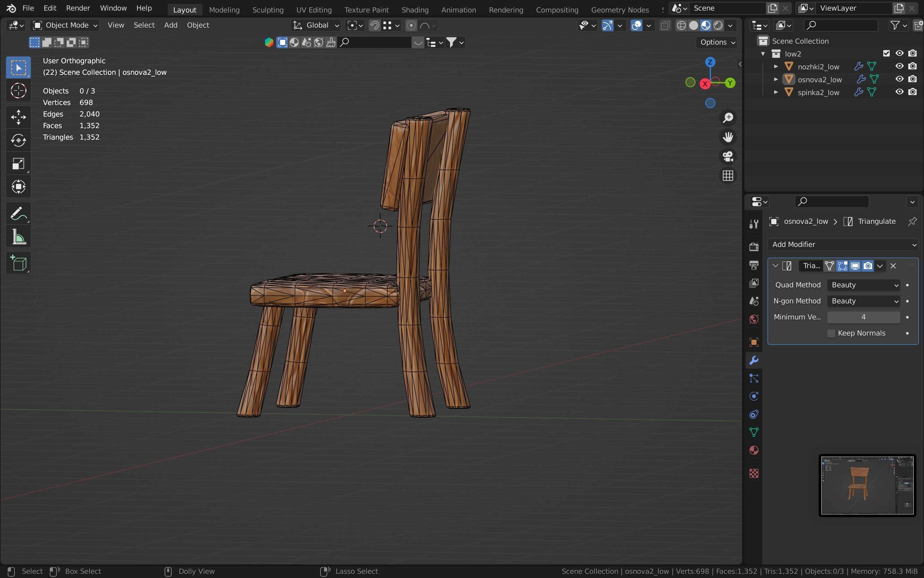924x578 pixels.
Task: Select the Transform tool
Action: pyautogui.click(x=18, y=187)
